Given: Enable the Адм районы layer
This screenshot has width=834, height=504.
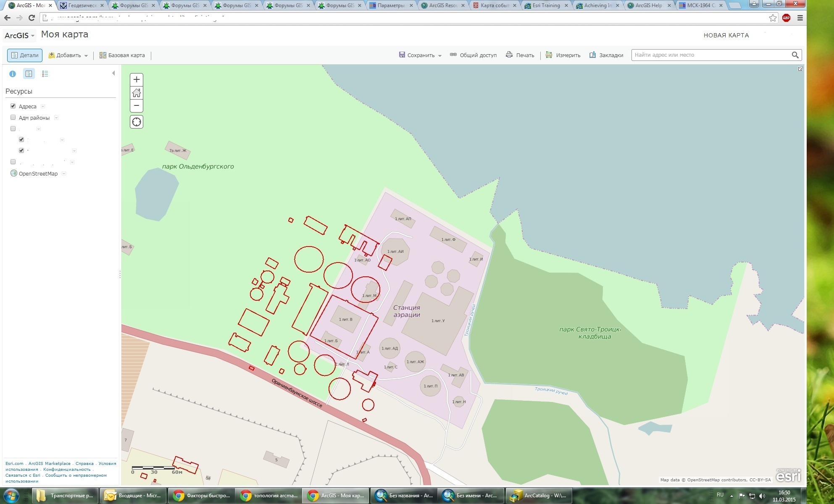Looking at the screenshot, I should (x=13, y=117).
